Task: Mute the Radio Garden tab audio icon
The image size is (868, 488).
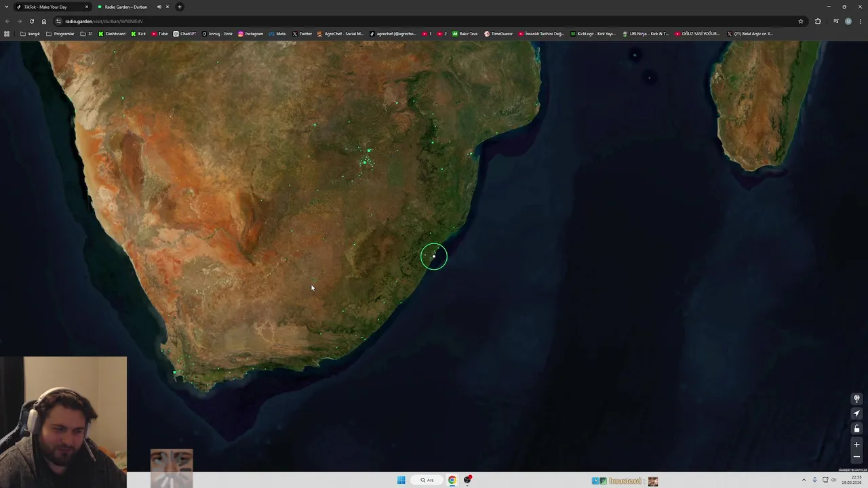Action: tap(159, 7)
